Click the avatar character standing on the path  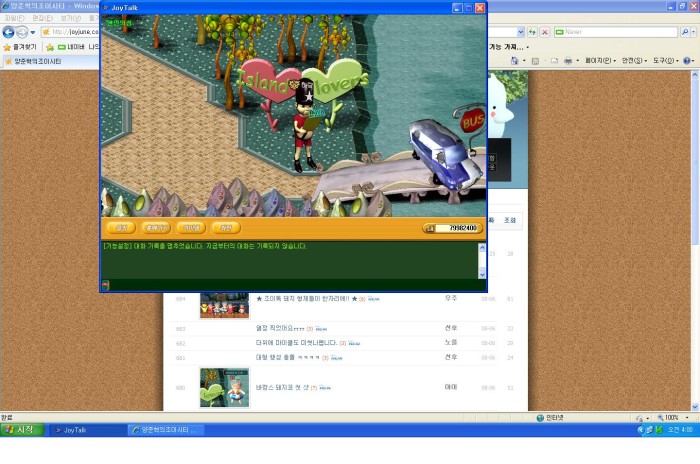(304, 128)
